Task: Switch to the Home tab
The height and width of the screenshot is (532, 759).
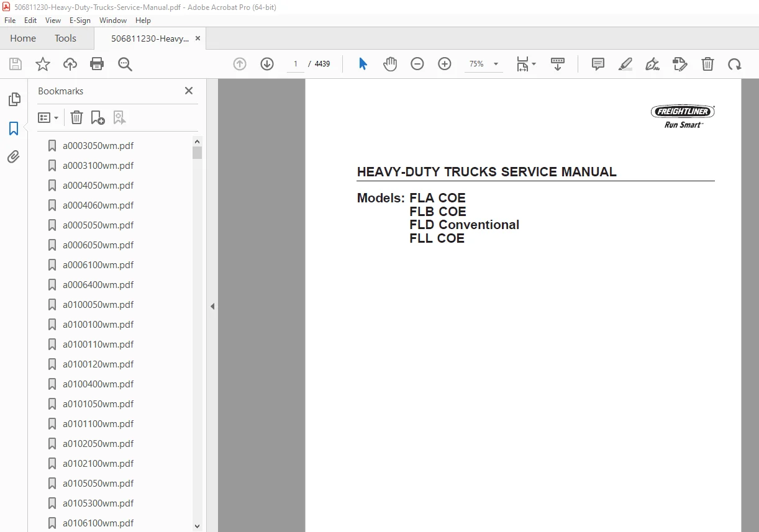Action: pos(23,38)
